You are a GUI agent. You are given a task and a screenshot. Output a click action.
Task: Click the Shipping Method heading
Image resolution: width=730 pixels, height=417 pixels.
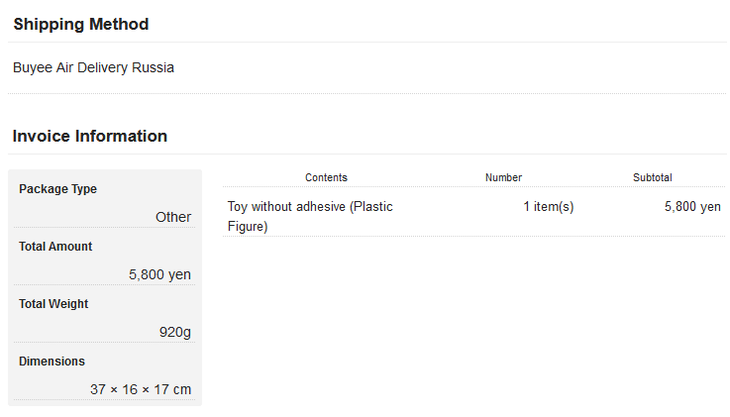click(x=81, y=24)
